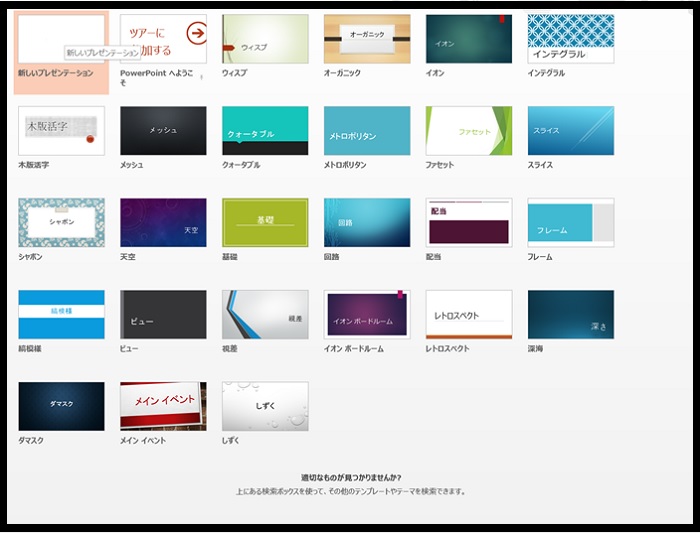Select the 新しいプレゼンテーション blank template
This screenshot has height=533, width=700.
point(61,38)
